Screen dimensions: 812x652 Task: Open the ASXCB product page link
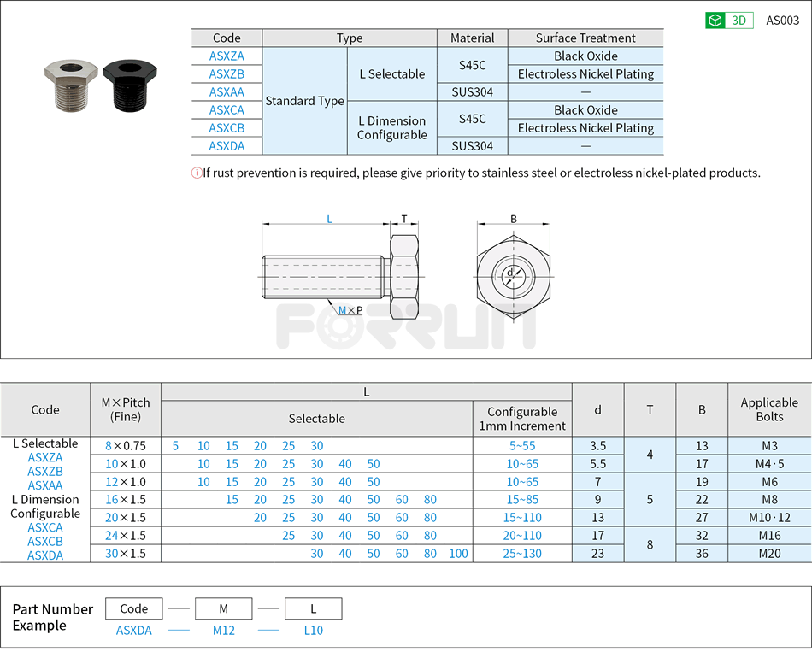click(226, 127)
